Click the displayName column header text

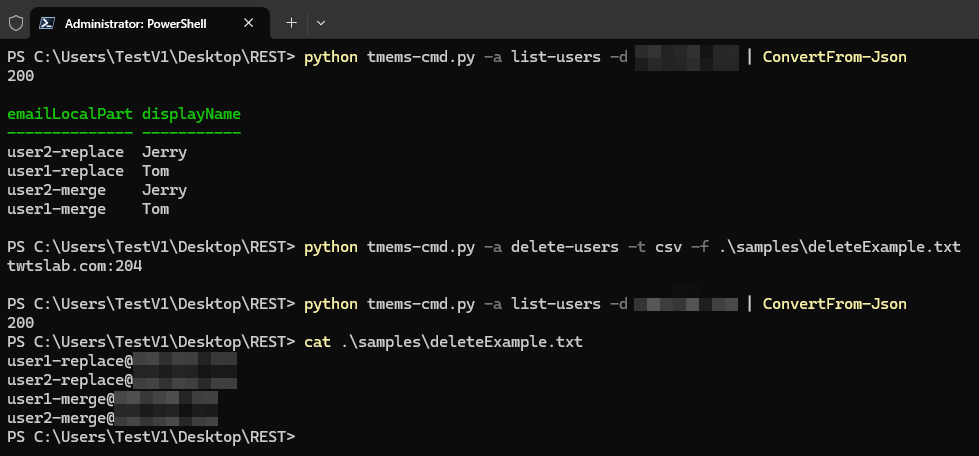[x=191, y=114]
